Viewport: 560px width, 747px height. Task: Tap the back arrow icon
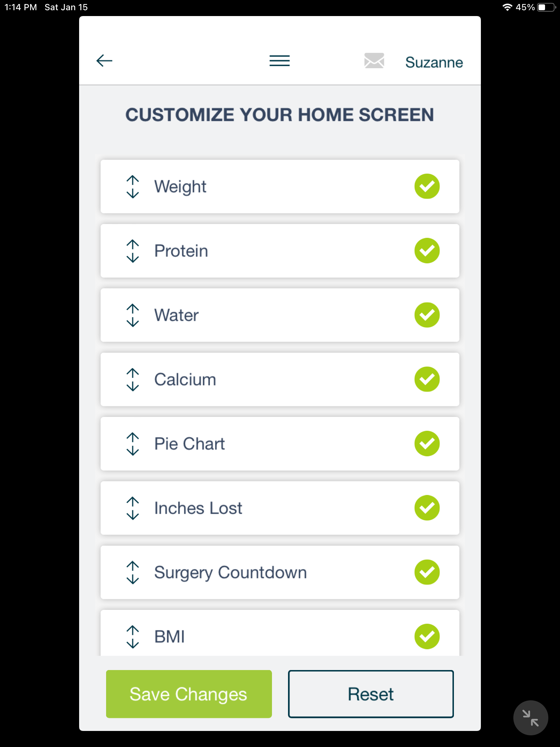(104, 61)
